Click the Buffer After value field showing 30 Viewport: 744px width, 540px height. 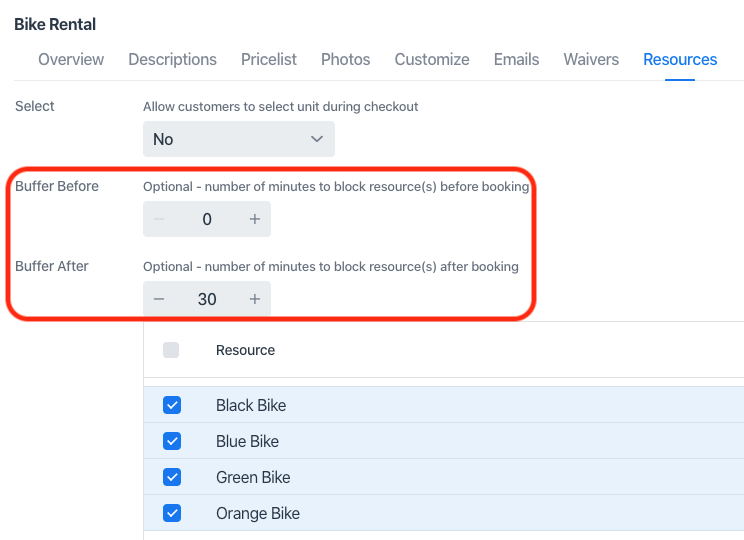coord(207,299)
